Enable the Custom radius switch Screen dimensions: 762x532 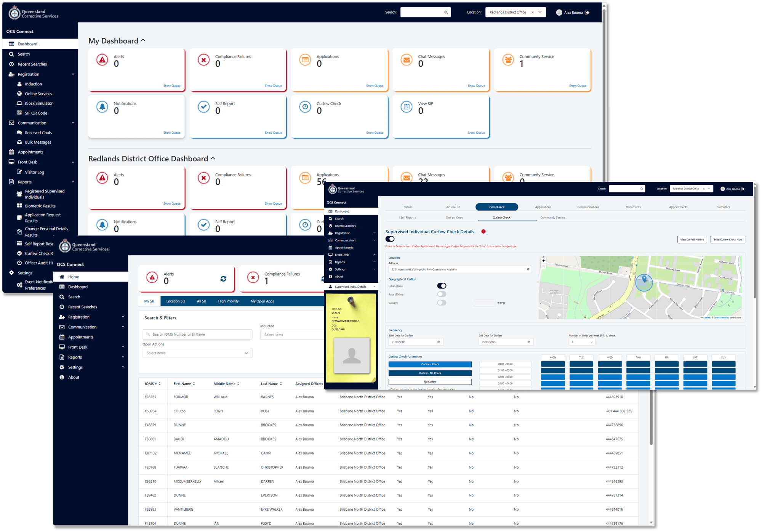point(442,303)
